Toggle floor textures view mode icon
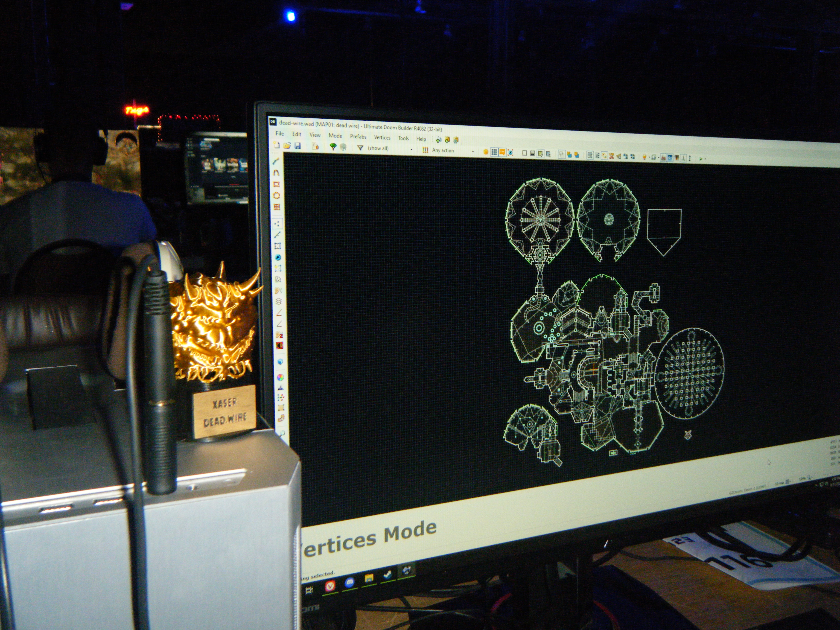This screenshot has height=630, width=840. tap(540, 154)
